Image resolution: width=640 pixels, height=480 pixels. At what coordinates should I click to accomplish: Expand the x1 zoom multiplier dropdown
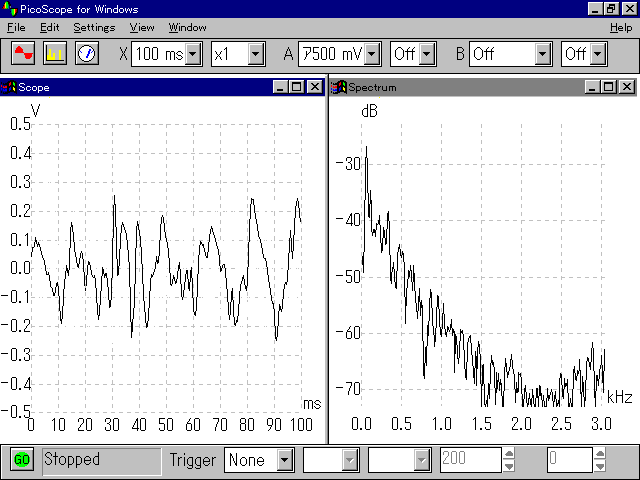pyautogui.click(x=256, y=54)
